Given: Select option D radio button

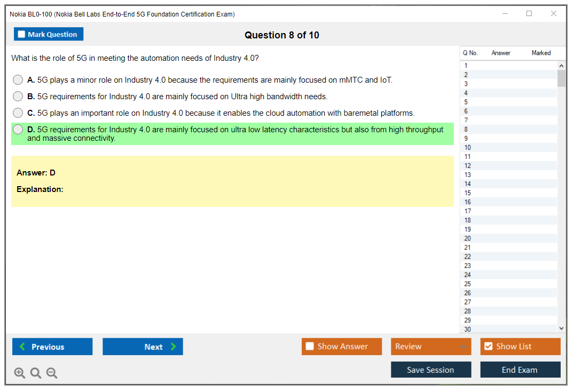Looking at the screenshot, I should [18, 130].
